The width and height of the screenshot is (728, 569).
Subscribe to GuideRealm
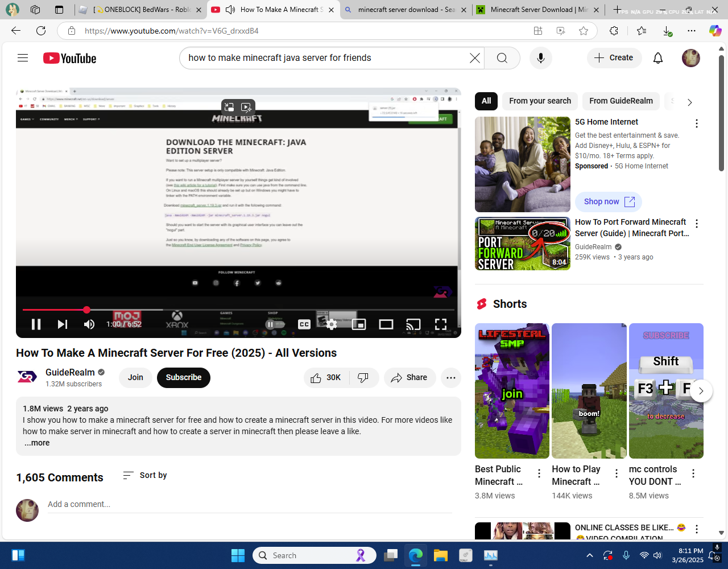(x=184, y=378)
